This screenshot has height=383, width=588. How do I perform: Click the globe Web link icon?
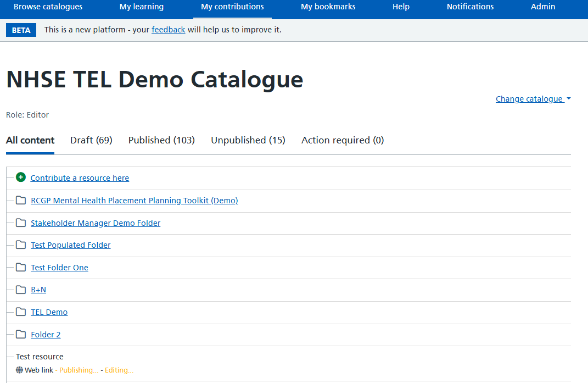[20, 370]
